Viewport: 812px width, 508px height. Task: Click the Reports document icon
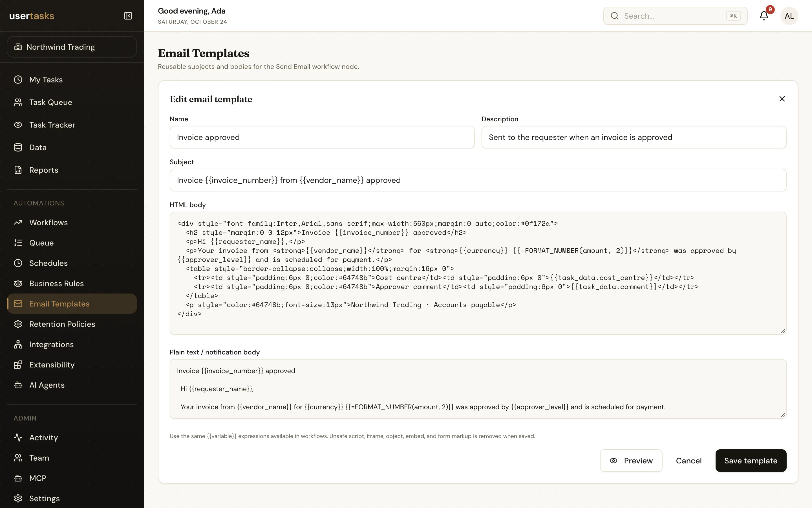tap(18, 170)
